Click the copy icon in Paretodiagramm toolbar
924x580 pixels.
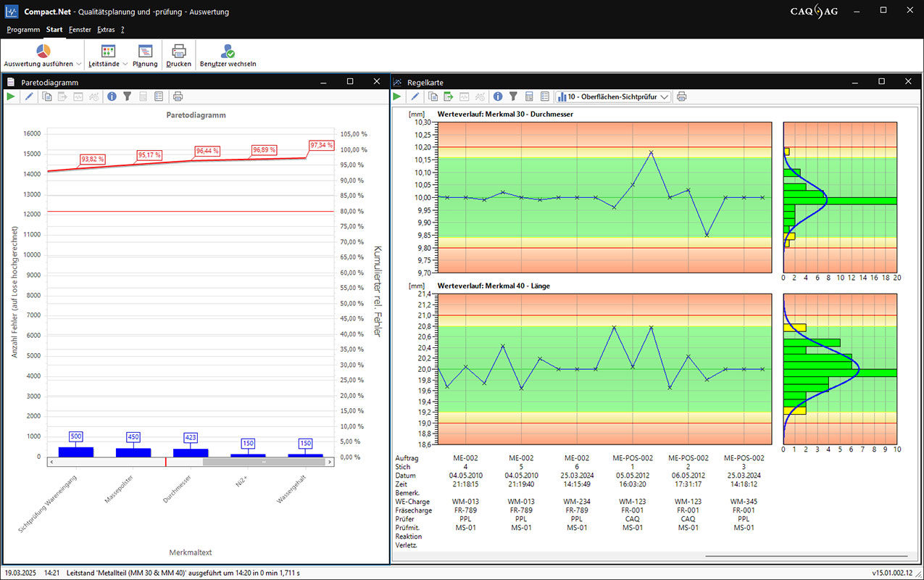47,96
